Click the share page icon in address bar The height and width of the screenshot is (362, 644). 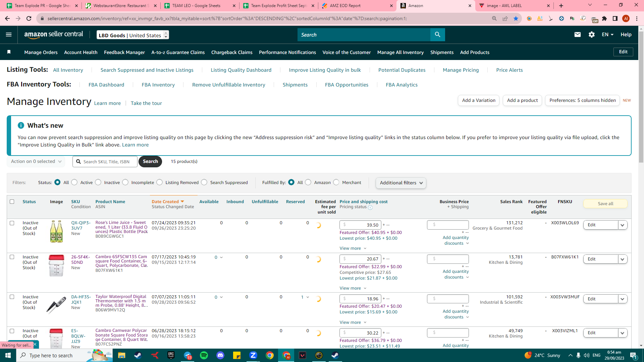pyautogui.click(x=505, y=18)
